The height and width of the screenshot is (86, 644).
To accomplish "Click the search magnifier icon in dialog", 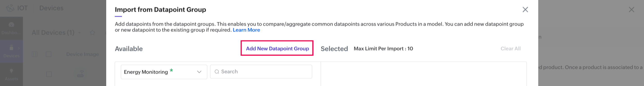I will click(217, 72).
